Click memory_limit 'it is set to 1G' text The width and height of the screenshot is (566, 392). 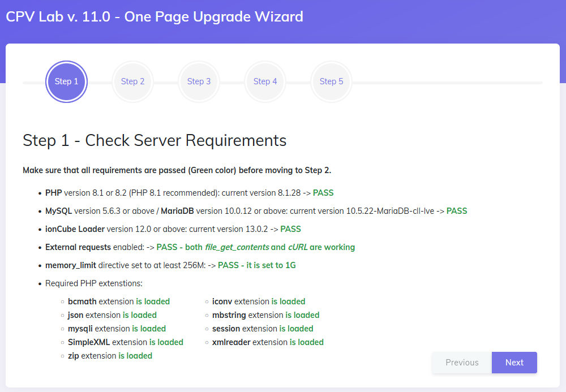point(271,265)
